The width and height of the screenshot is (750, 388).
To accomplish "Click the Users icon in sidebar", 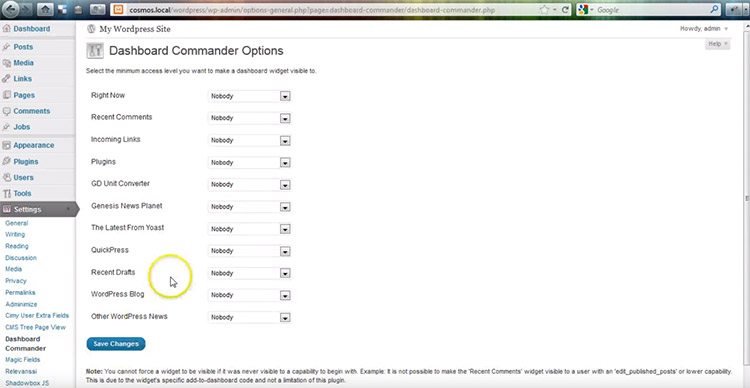I will pyautogui.click(x=6, y=177).
